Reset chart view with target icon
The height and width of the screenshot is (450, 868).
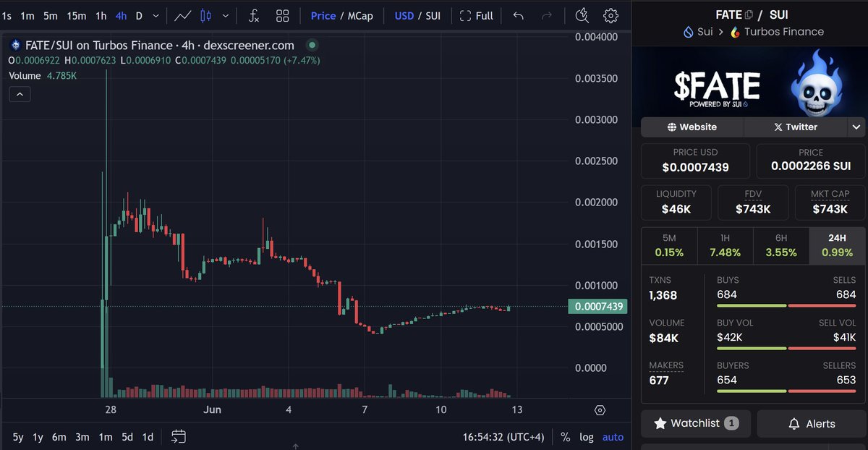tap(600, 410)
